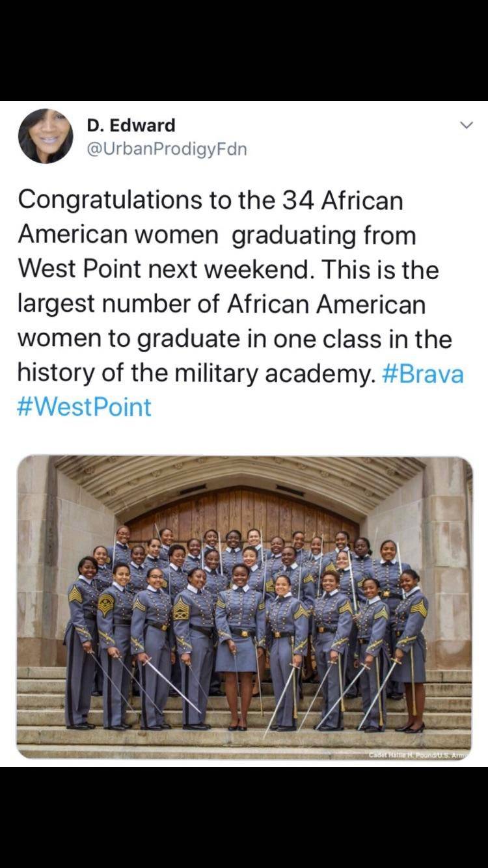Follow the #WestPoint hashtag link
This screenshot has width=488, height=868.
coord(85,407)
